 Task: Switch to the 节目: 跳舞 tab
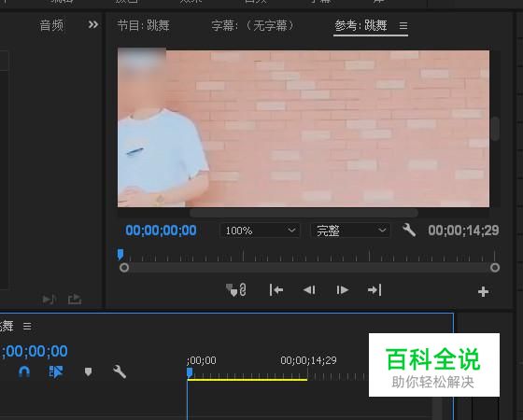tap(144, 25)
